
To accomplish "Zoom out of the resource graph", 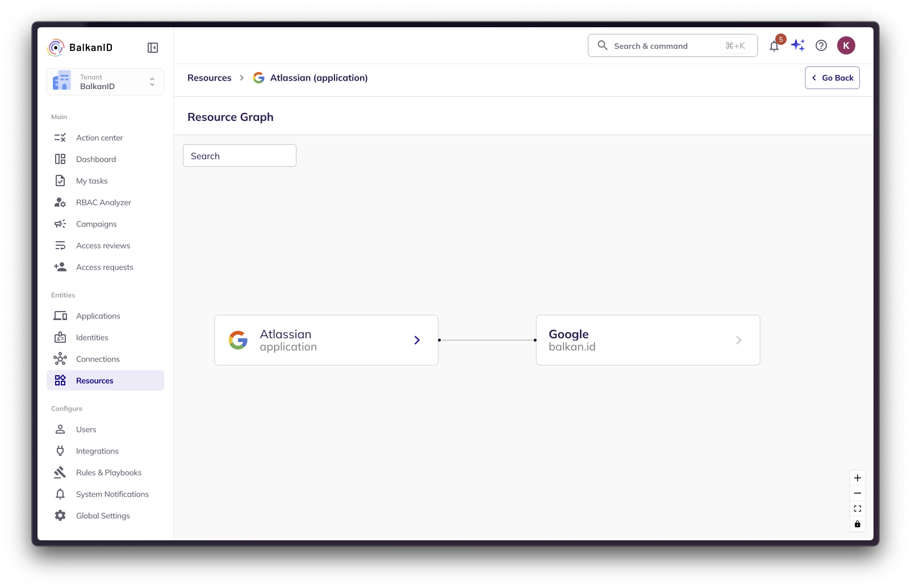I will [x=858, y=493].
